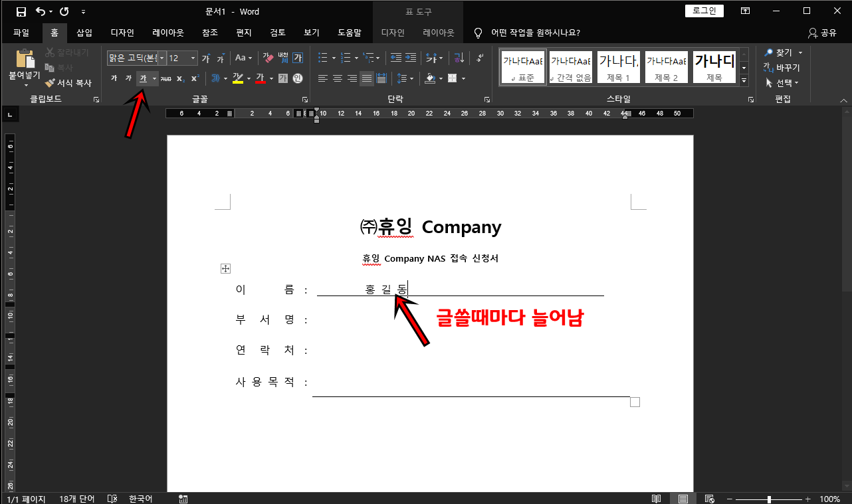Apply the 제목 1 style
Image resolution: width=852 pixels, height=504 pixels.
[619, 68]
